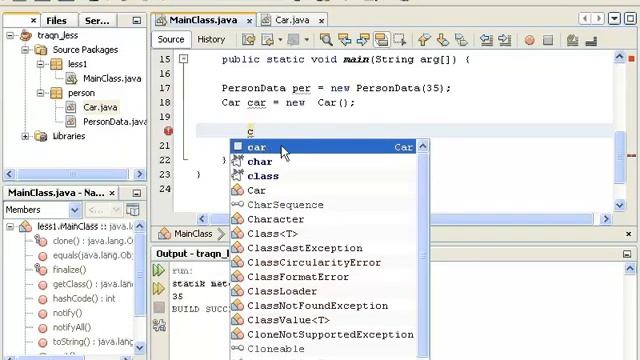Open the Files tab

tap(56, 20)
